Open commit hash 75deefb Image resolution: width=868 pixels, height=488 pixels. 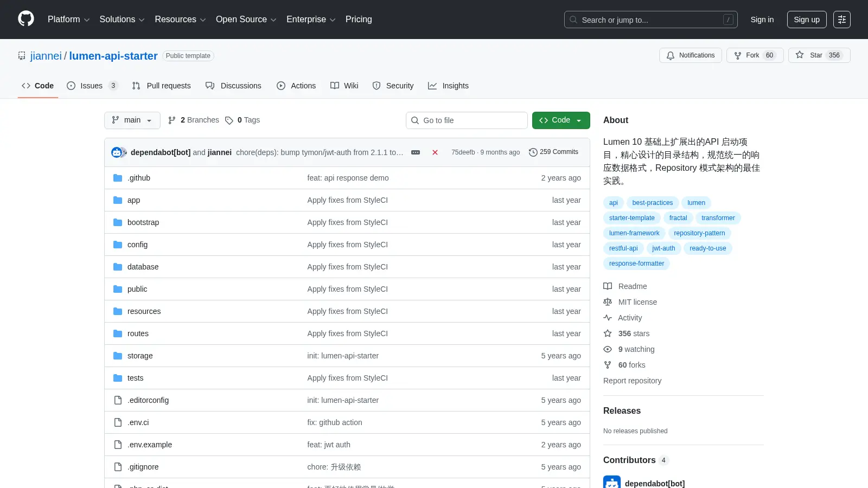(x=463, y=152)
